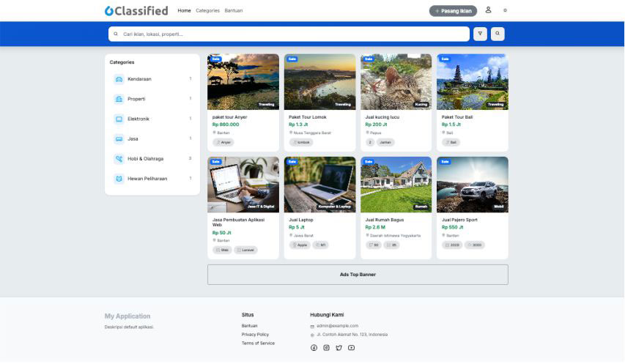Screen dimensions: 625x364
Task: Select the Properti category
Action: tap(152, 99)
